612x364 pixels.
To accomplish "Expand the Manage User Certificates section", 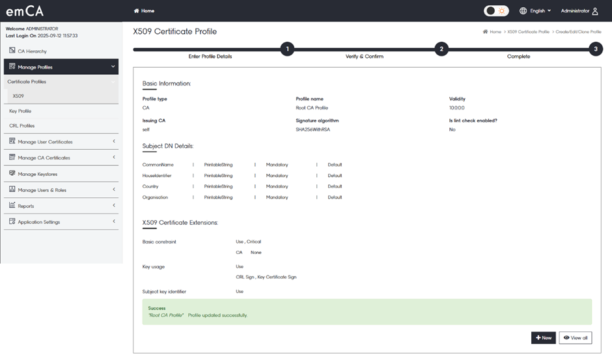I will (x=113, y=141).
